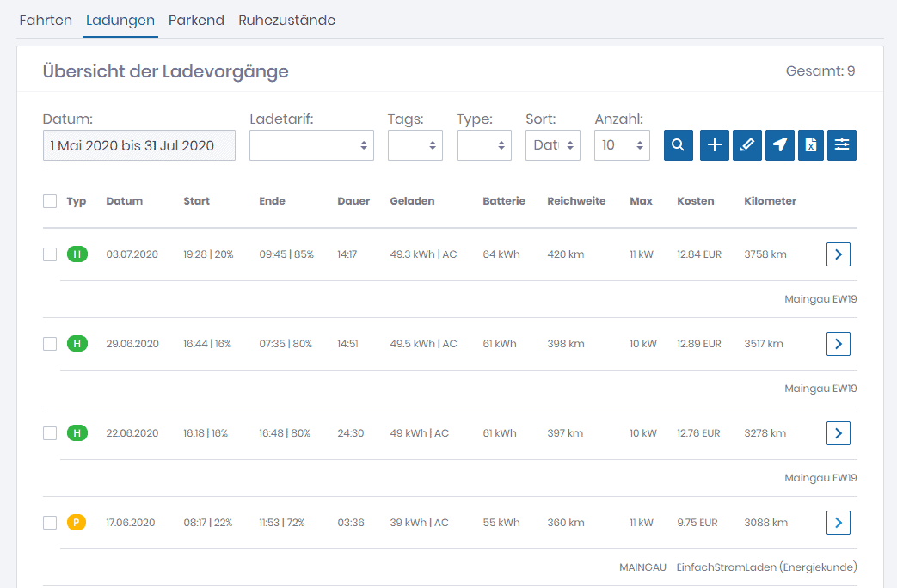Switch to the Fahrten tab
897x588 pixels.
pyautogui.click(x=46, y=20)
